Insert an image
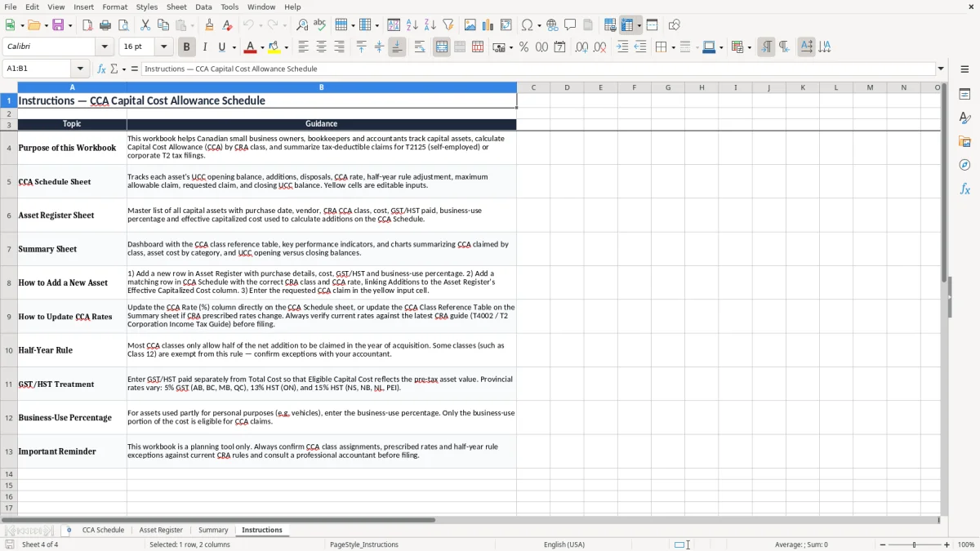The height and width of the screenshot is (551, 980). (470, 25)
